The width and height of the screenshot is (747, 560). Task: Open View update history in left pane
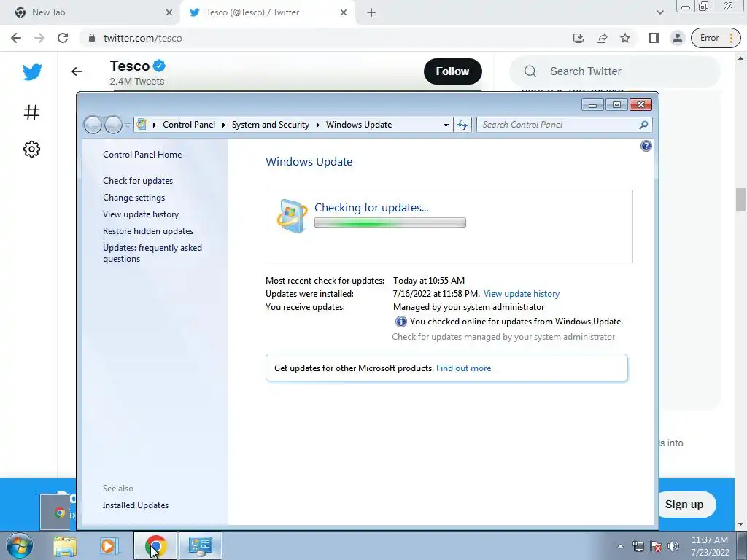click(x=141, y=214)
